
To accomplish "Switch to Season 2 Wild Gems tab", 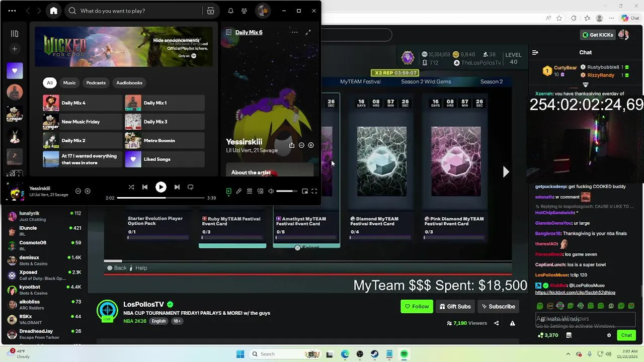I will pyautogui.click(x=426, y=81).
